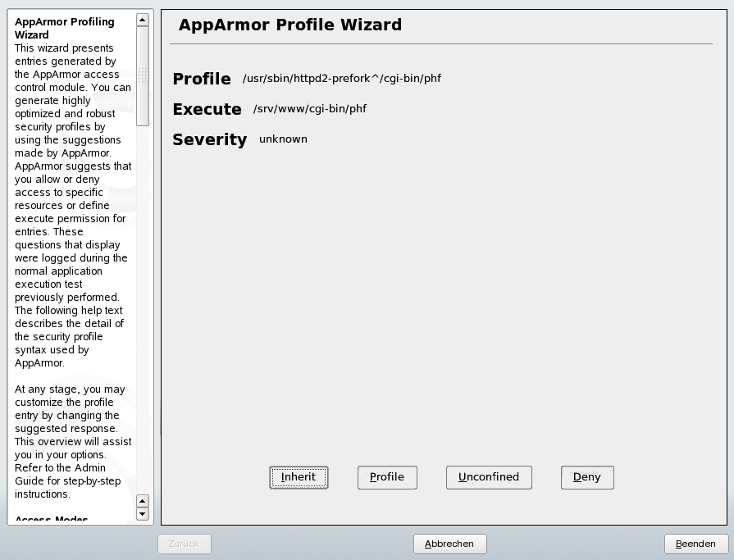Click the execute path /srv/www/cgi-bin/phf
734x560 pixels.
pos(310,108)
